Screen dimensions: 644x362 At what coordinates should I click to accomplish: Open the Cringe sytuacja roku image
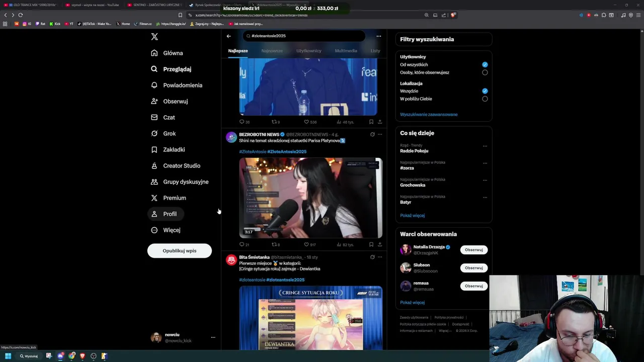pos(310,318)
